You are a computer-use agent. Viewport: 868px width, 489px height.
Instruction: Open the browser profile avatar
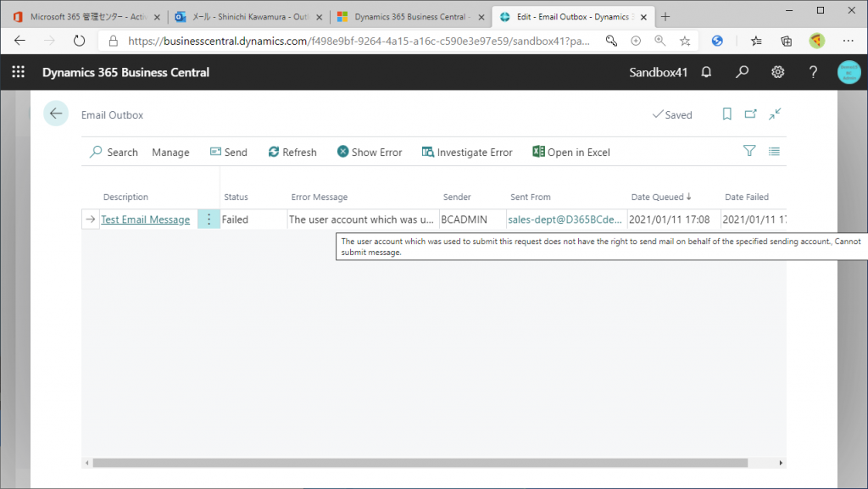point(816,41)
